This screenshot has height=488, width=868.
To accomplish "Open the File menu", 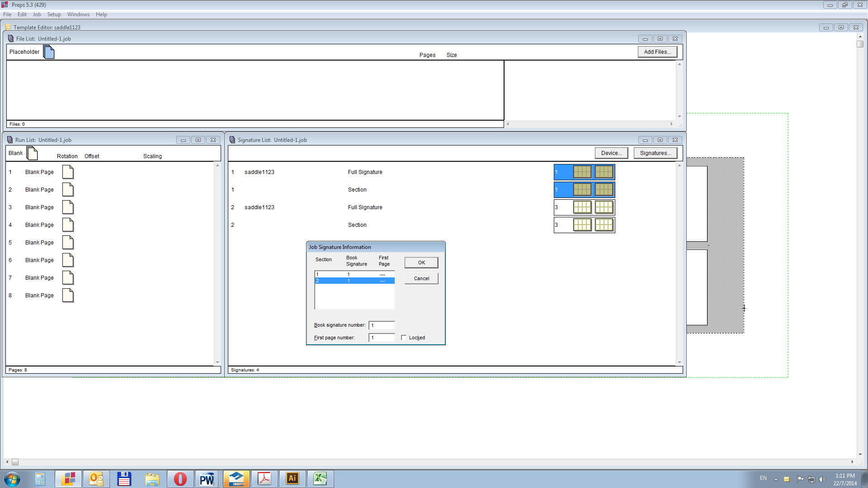I will click(7, 14).
